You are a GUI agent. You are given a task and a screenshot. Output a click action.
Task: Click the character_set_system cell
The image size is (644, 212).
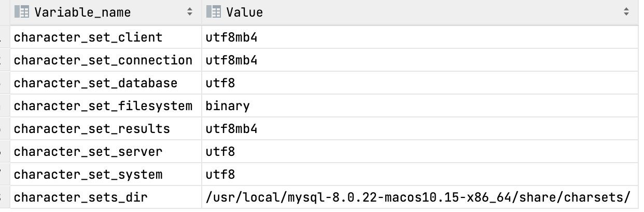tap(88, 175)
